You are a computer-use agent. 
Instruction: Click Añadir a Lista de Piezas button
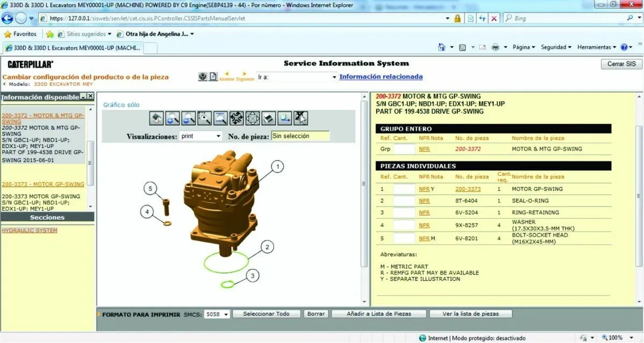pos(379,314)
